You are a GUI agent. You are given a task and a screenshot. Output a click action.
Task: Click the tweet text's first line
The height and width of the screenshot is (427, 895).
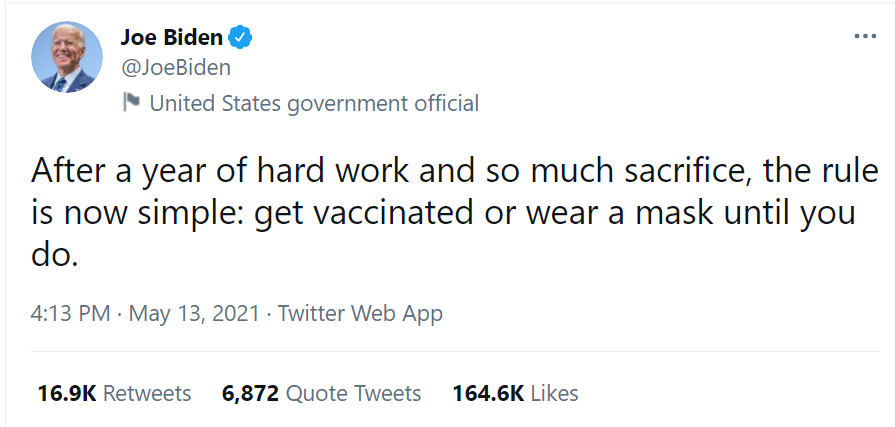point(454,171)
